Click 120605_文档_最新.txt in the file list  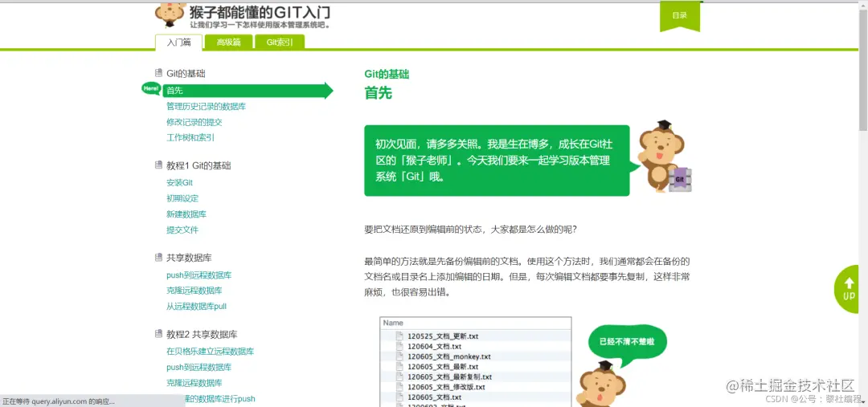[443, 366]
